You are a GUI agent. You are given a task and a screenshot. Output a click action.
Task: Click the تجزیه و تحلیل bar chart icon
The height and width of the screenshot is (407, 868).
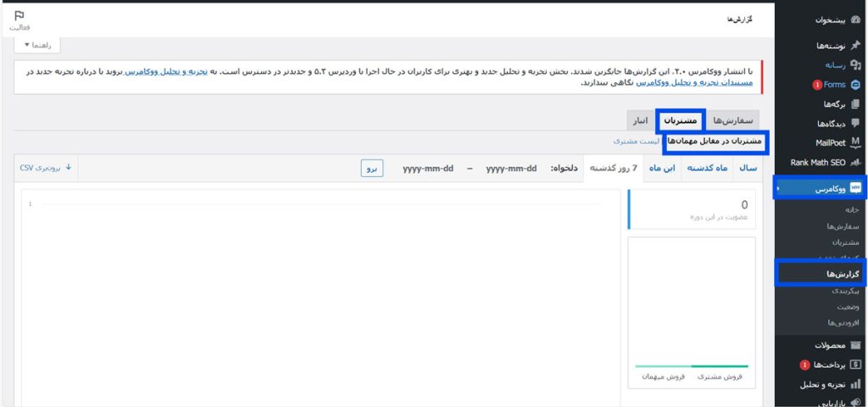855,384
